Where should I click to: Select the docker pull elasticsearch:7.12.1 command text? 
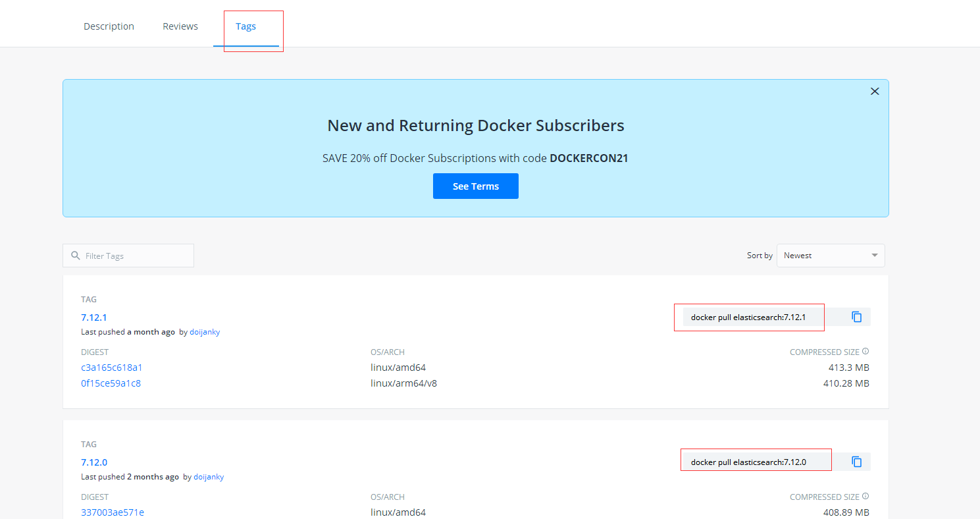[748, 317]
